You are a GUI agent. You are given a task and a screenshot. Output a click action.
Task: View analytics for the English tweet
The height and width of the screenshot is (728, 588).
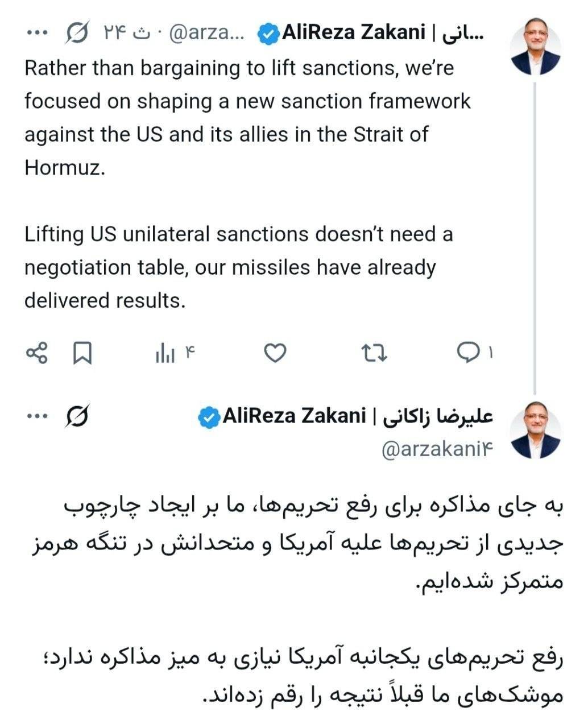(165, 354)
